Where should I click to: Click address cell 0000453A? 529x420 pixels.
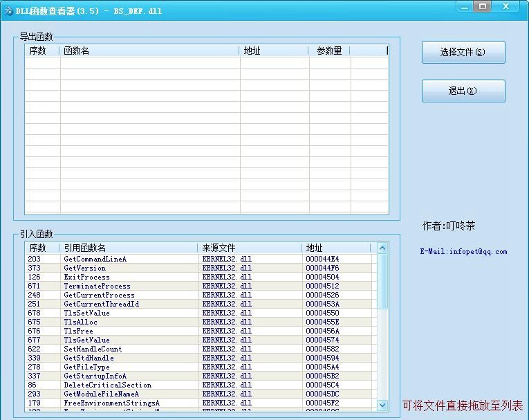[322, 304]
